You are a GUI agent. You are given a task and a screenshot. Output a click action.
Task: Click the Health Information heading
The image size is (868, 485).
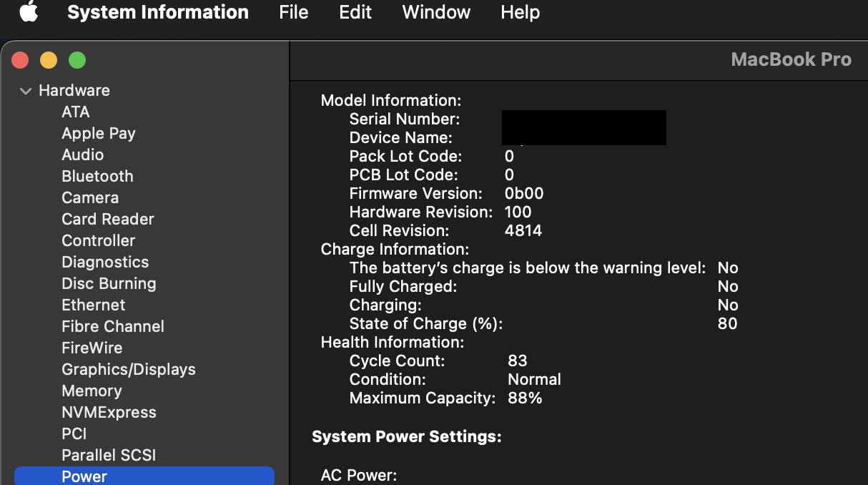(x=393, y=343)
